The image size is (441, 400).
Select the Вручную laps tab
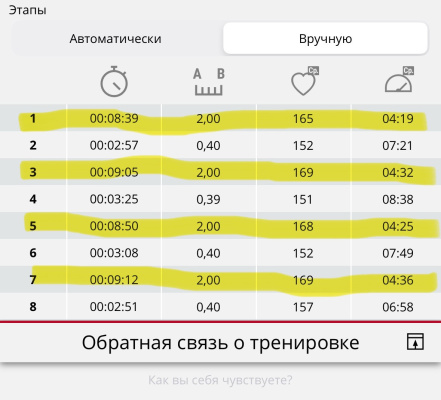pos(325,39)
